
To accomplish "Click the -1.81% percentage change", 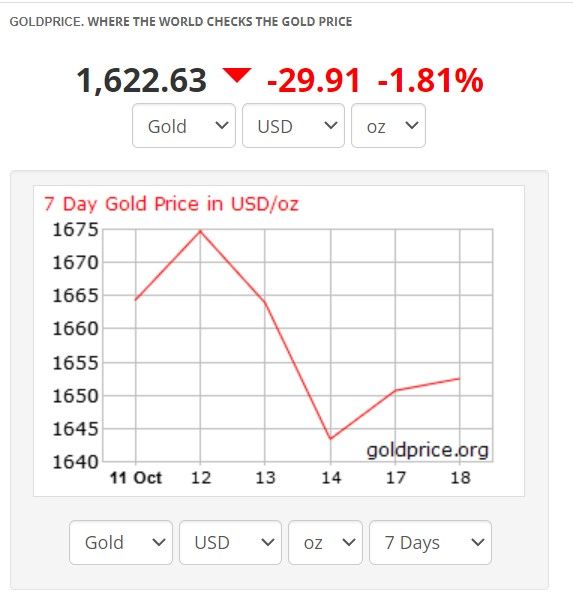I will click(x=430, y=81).
